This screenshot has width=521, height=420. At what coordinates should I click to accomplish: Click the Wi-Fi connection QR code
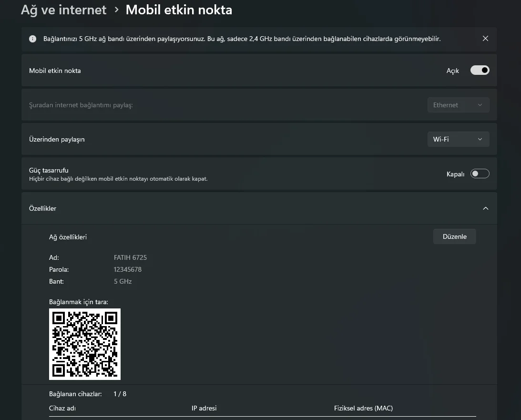pyautogui.click(x=85, y=344)
